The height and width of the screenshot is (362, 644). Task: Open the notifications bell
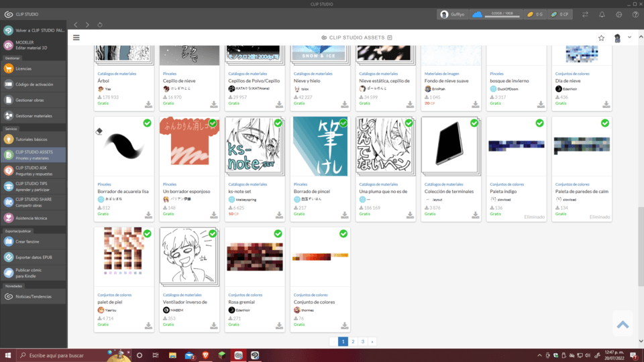pyautogui.click(x=602, y=14)
